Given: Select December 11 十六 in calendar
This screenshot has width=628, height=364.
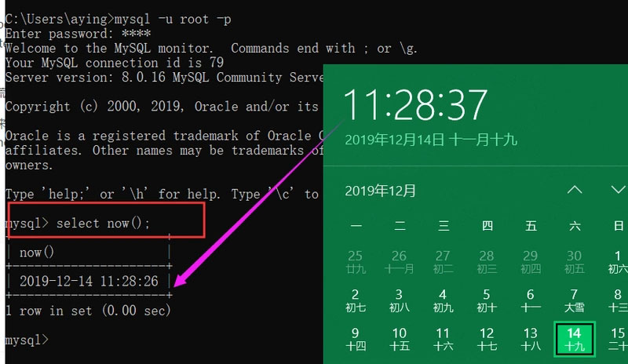Looking at the screenshot, I should (443, 339).
